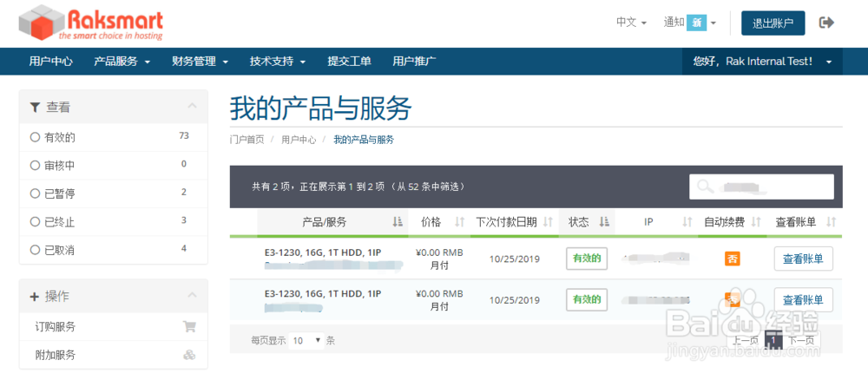Click the cubes icon beside 附加服务
This screenshot has height=380, width=868.
pos(189,355)
